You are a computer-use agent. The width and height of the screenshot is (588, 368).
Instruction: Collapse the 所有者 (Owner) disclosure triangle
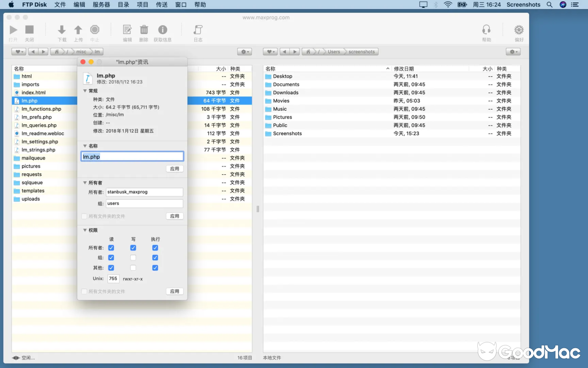pos(85,183)
